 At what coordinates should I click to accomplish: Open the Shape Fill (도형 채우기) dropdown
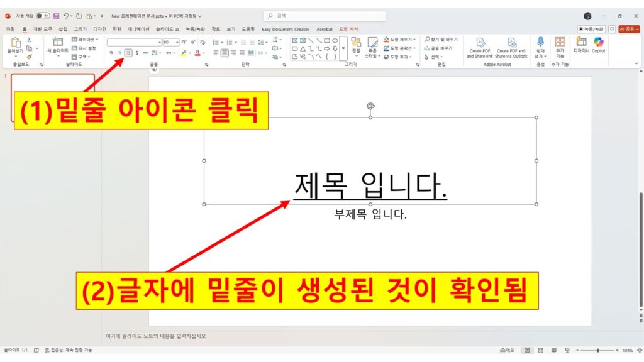click(x=399, y=40)
